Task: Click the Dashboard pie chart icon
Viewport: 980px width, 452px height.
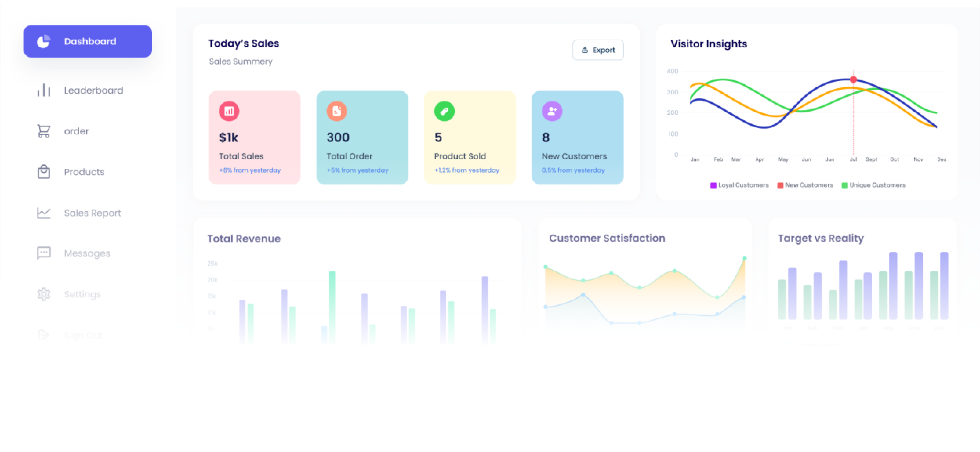Action: pyautogui.click(x=44, y=41)
